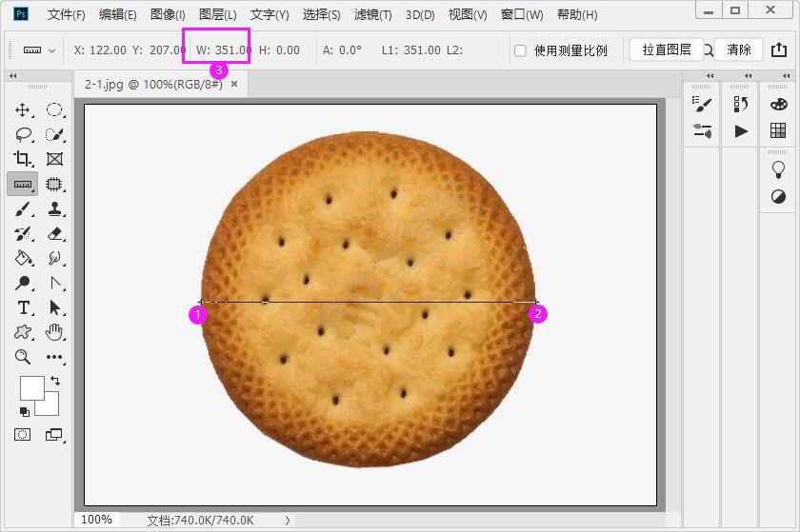The width and height of the screenshot is (800, 532).
Task: Select the Move tool
Action: pyautogui.click(x=23, y=109)
